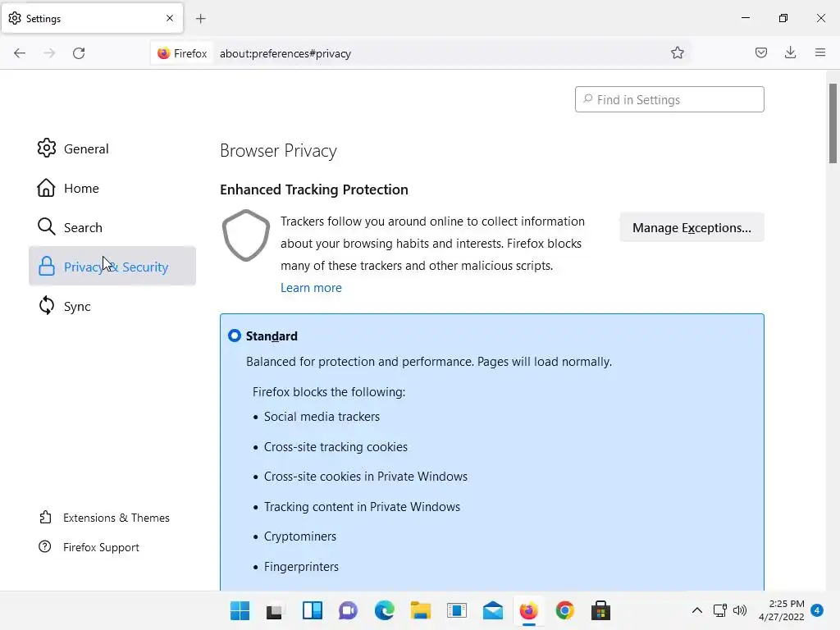This screenshot has width=840, height=630.
Task: Click 'Cross-site cookies in Private Windows' text
Action: click(365, 477)
